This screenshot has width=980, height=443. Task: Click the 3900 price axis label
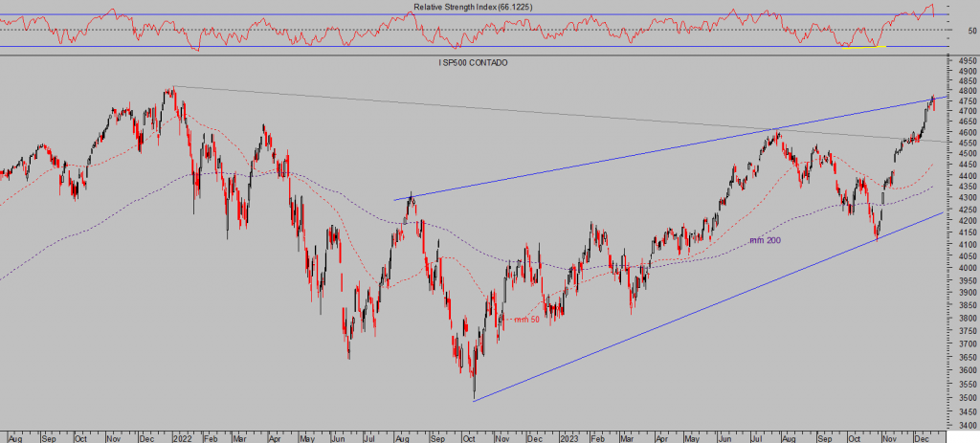pyautogui.click(x=968, y=293)
